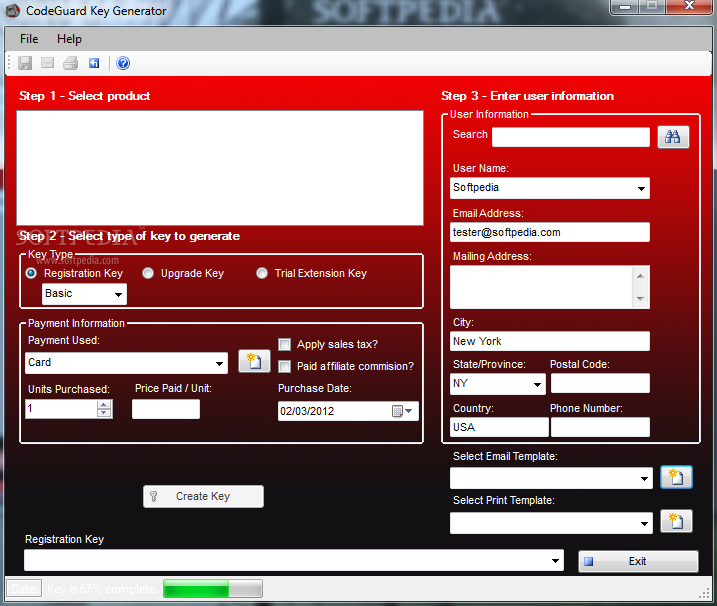Image resolution: width=717 pixels, height=606 pixels.
Task: Open the State/Province NY dropdown
Action: (x=538, y=384)
